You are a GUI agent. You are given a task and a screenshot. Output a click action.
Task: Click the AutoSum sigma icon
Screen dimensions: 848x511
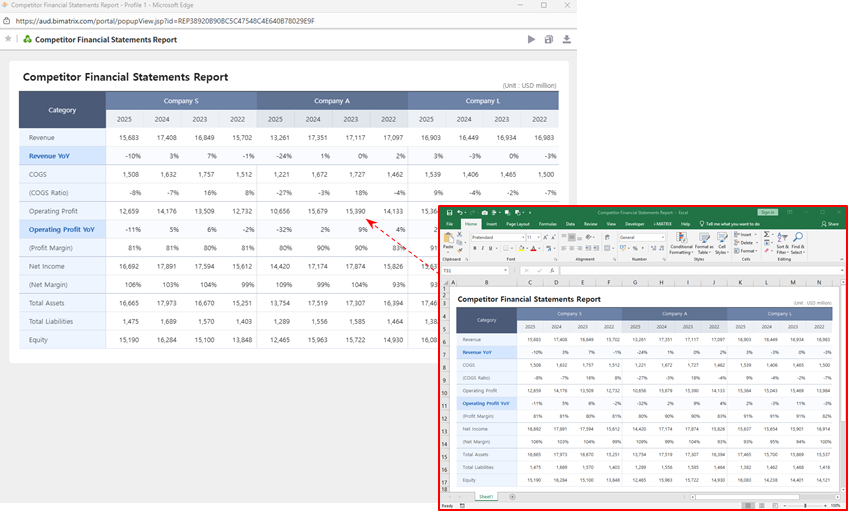pyautogui.click(x=765, y=235)
